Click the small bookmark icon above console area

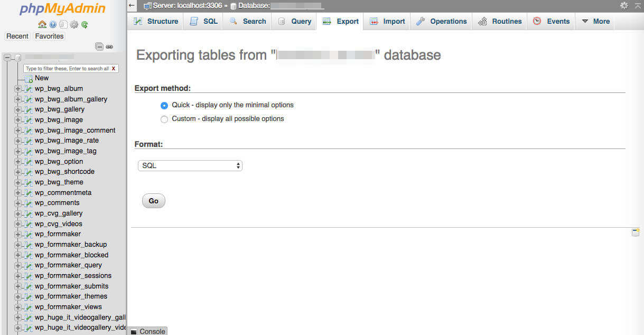coord(636,232)
